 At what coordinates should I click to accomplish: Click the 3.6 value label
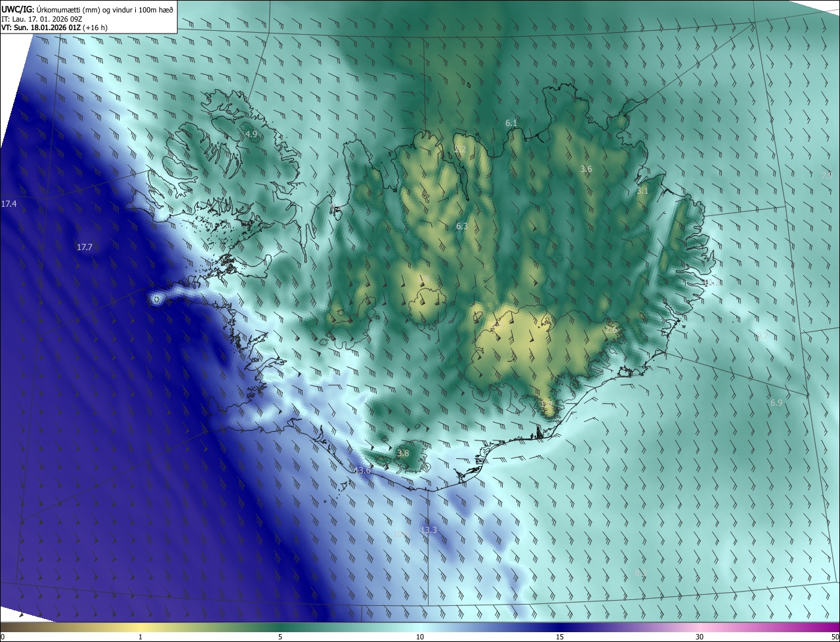click(x=586, y=169)
